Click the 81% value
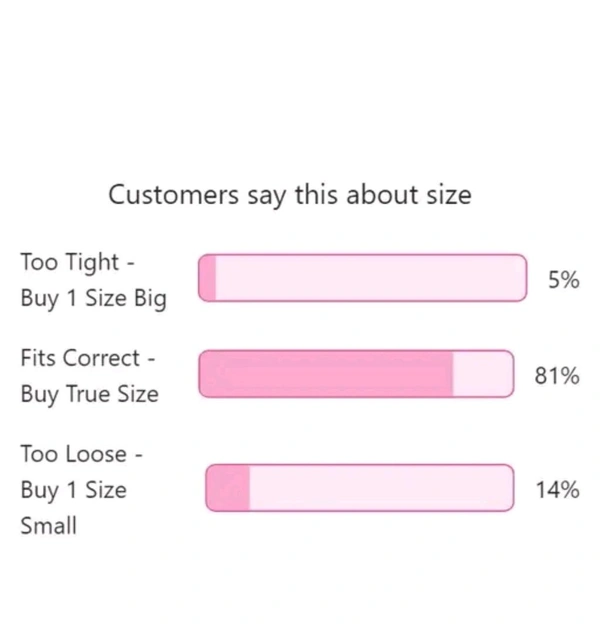600x628 pixels. click(557, 376)
